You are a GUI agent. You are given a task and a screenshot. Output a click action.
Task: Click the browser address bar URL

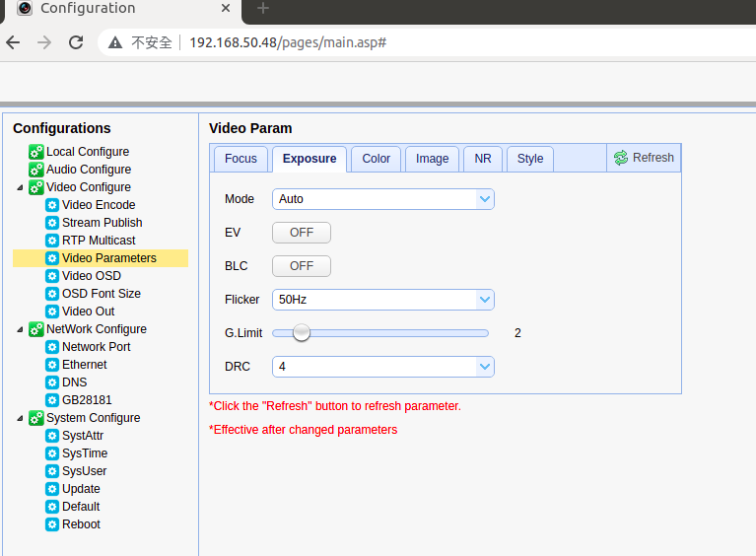tap(288, 42)
